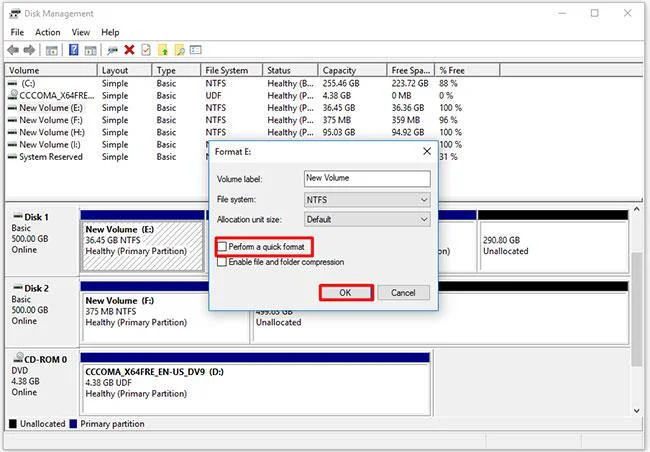Click scroll up arrow of disk pane

click(636, 209)
